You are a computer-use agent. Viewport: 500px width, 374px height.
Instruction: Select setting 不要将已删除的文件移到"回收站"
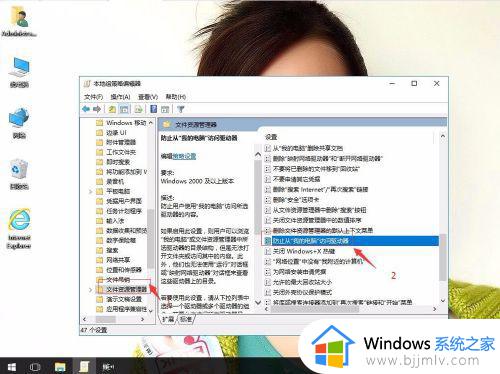point(316,169)
